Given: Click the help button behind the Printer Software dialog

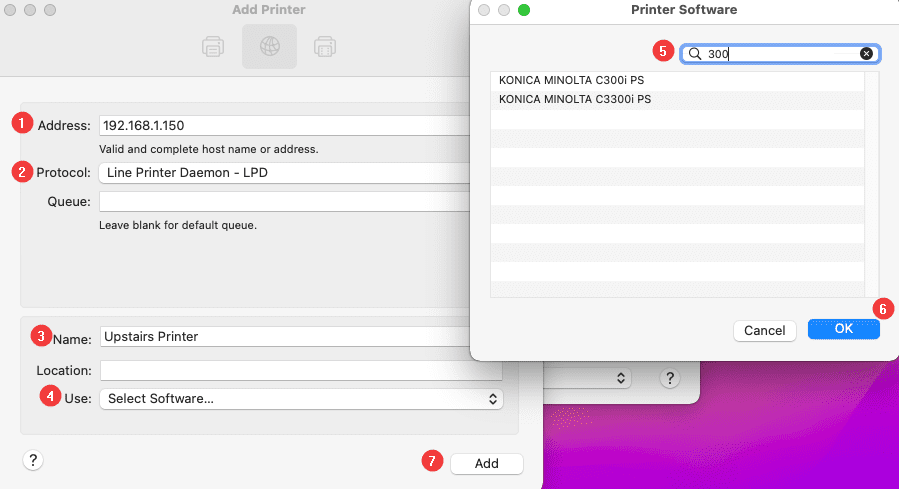Looking at the screenshot, I should (670, 378).
